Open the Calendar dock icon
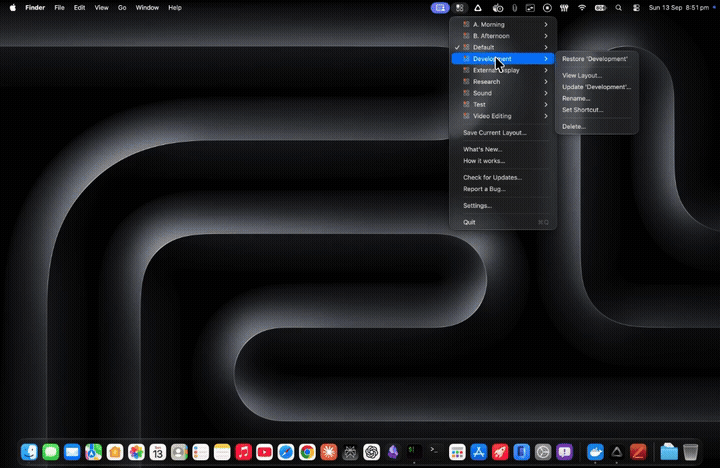 (x=158, y=452)
